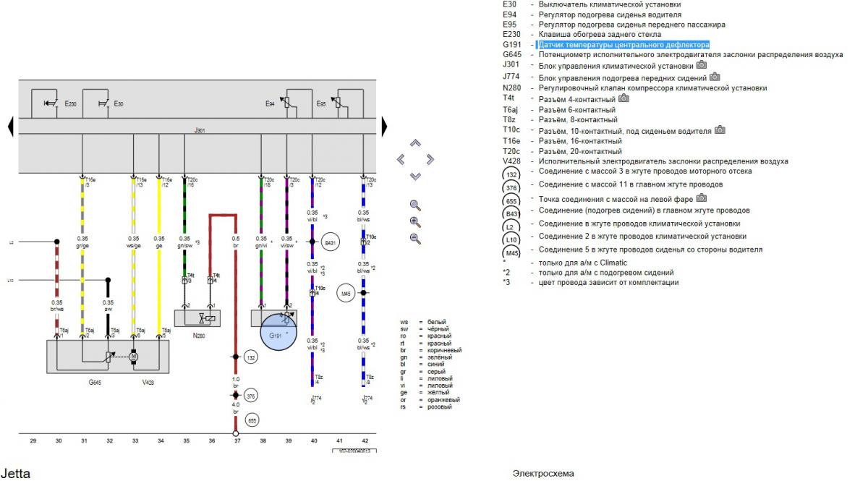Zoom in with the plus magnifier icon
The width and height of the screenshot is (868, 481).
click(x=415, y=222)
